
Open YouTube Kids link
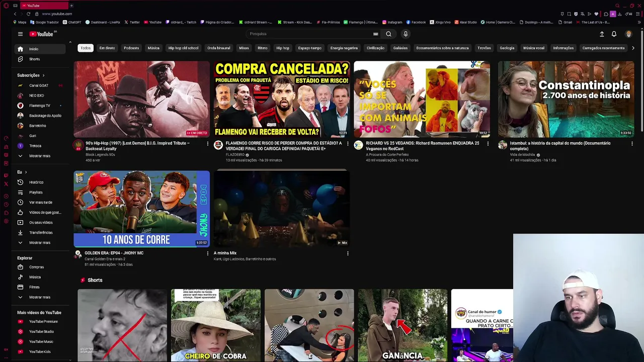[x=40, y=351]
